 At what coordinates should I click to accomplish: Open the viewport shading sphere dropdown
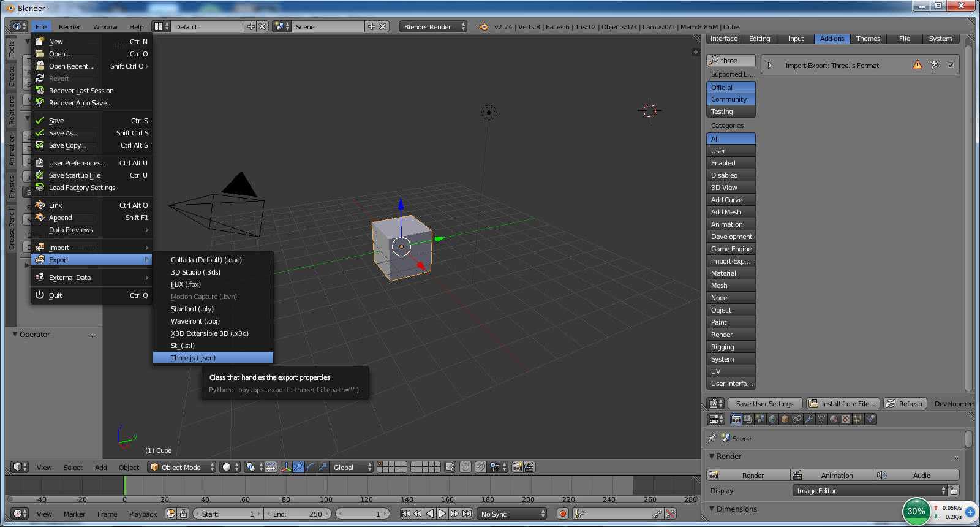231,467
